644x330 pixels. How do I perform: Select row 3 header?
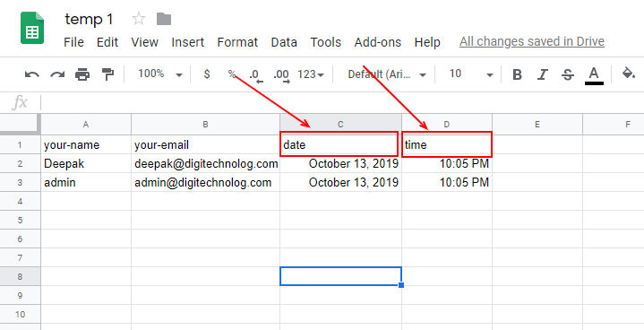[20, 182]
